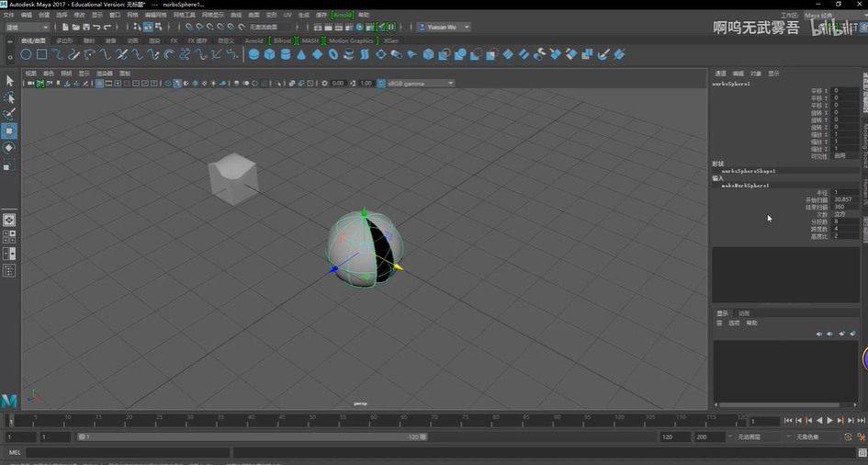Toggle select by hierarchy mode
The height and width of the screenshot is (465, 868).
click(x=137, y=27)
